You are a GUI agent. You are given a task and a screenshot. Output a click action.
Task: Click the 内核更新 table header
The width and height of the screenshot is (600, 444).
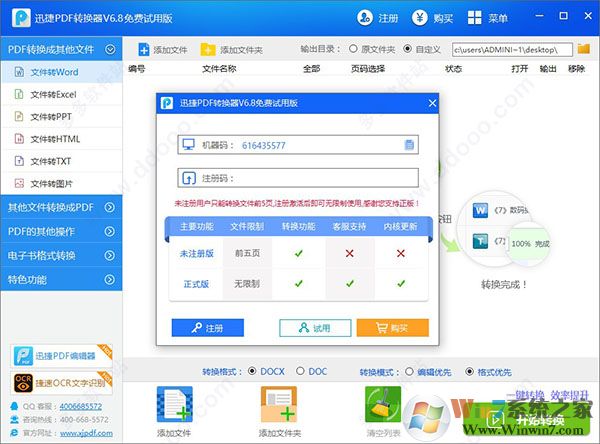coord(400,227)
